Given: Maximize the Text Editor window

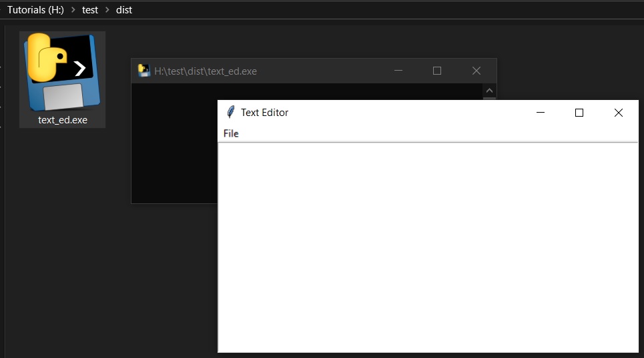Looking at the screenshot, I should point(579,113).
